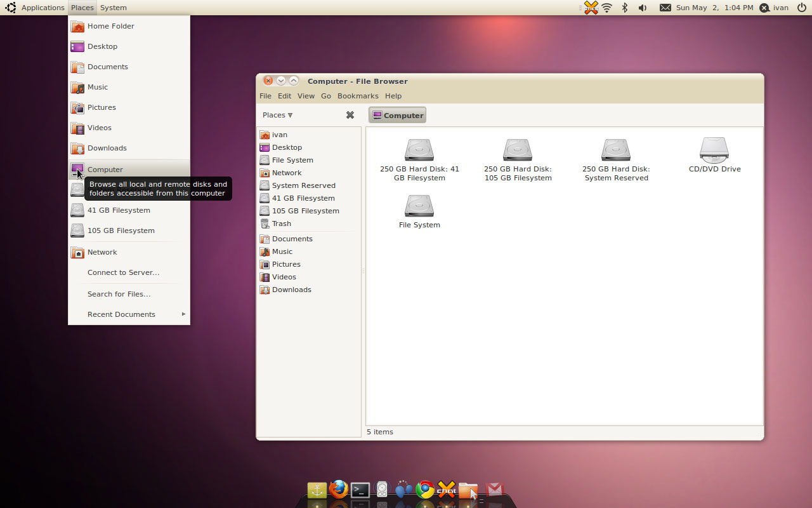The width and height of the screenshot is (812, 508).
Task: Open the terminal from the dock
Action: point(360,490)
